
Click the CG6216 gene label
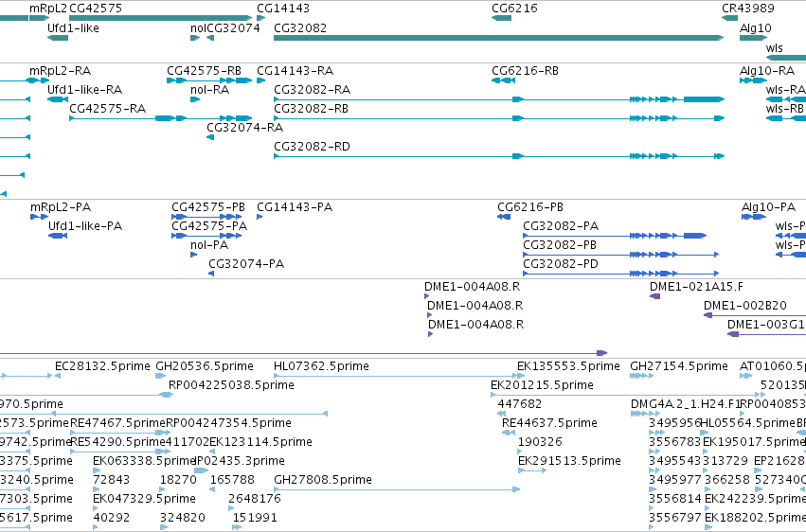pos(514,9)
